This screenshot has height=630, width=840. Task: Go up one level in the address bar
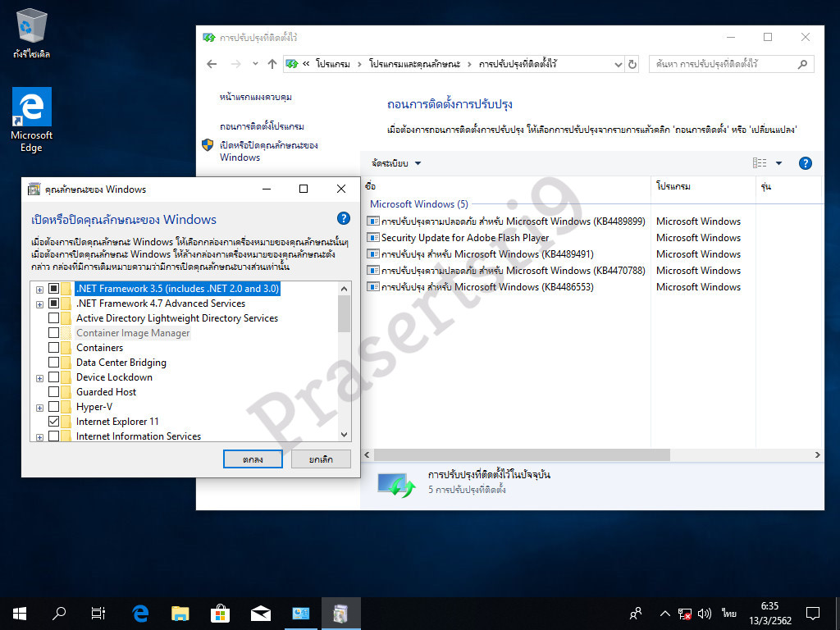pyautogui.click(x=272, y=64)
